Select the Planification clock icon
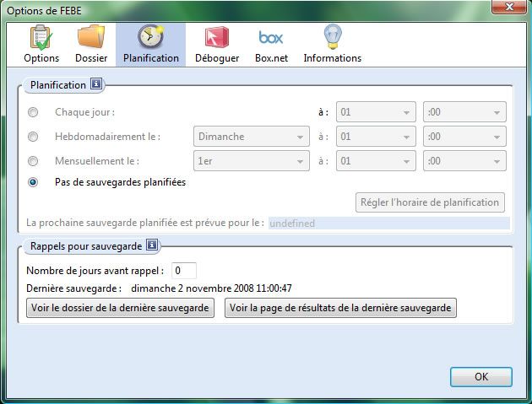 click(151, 36)
